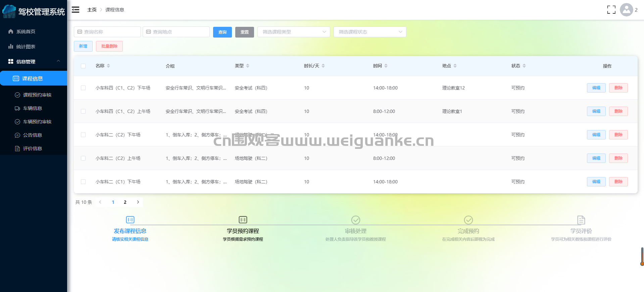Go to page 2

click(125, 202)
